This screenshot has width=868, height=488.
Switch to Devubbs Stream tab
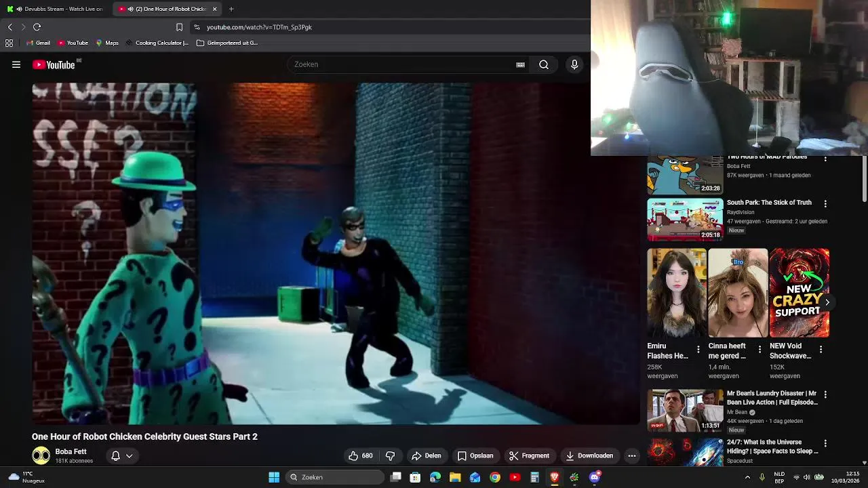(55, 9)
